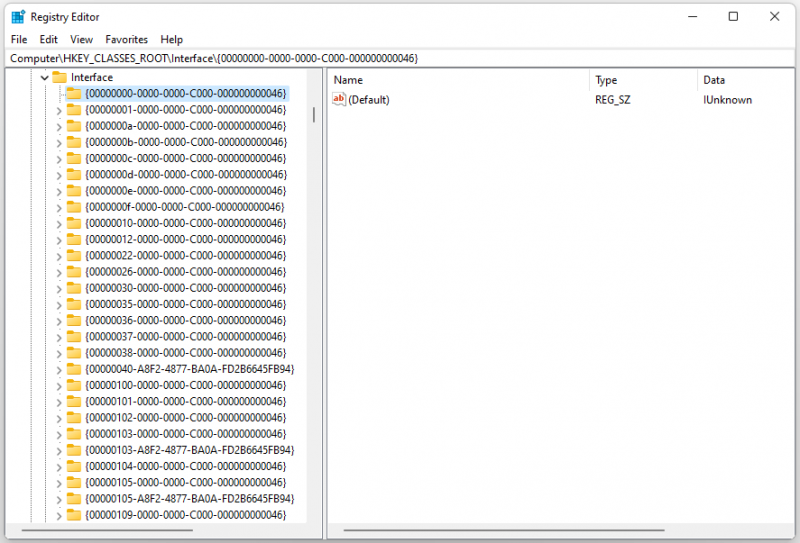Click folder icon of {00000105-A8F2-4877-BA0A-FD2B6645FB94}
800x543 pixels.
[x=74, y=499]
